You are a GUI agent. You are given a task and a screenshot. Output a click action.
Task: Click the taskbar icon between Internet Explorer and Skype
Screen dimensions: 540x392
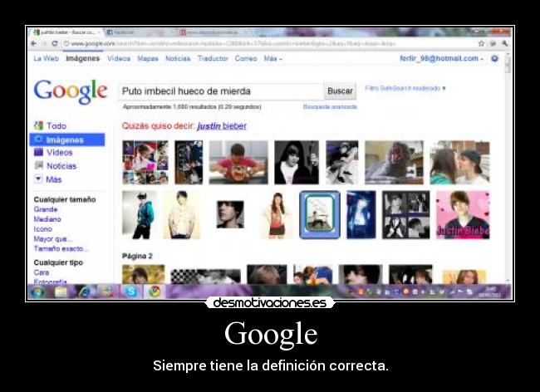[x=108, y=292]
